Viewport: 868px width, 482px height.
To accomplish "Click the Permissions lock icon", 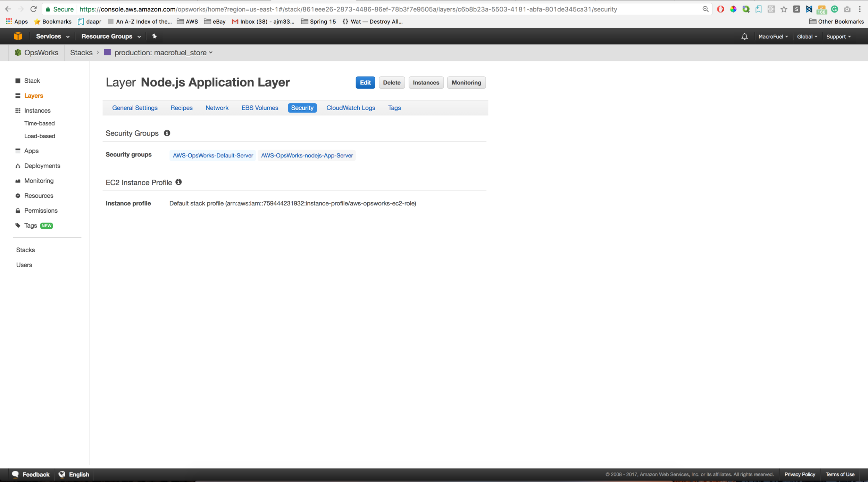I will click(x=18, y=211).
